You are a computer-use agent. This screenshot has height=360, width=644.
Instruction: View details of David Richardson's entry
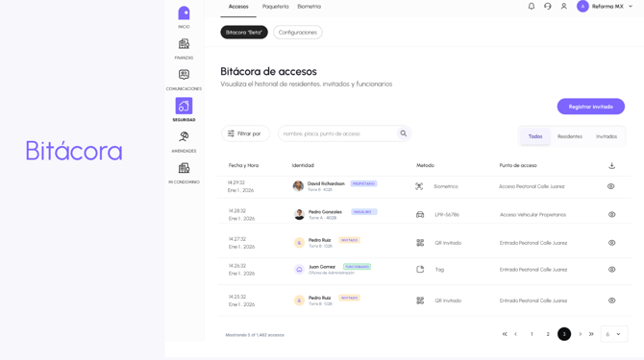610,186
